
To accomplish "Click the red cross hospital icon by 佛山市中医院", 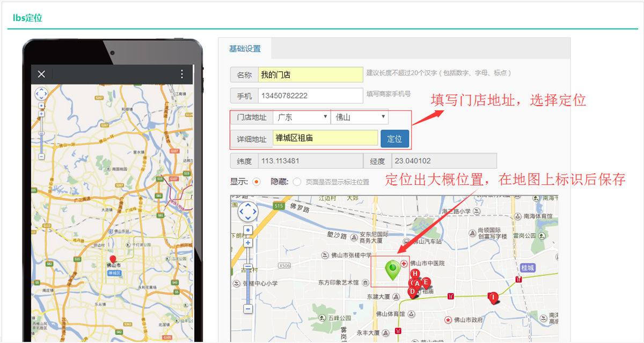I will pos(404,263).
